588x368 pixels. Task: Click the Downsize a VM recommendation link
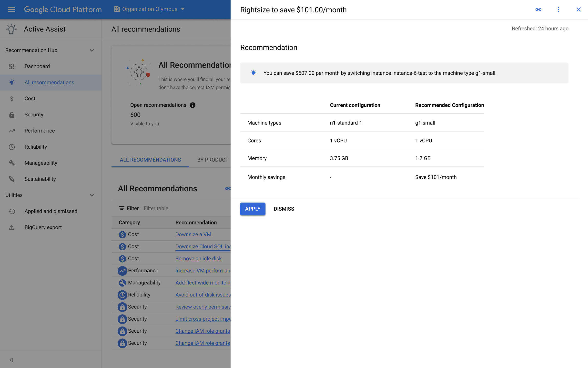(194, 235)
